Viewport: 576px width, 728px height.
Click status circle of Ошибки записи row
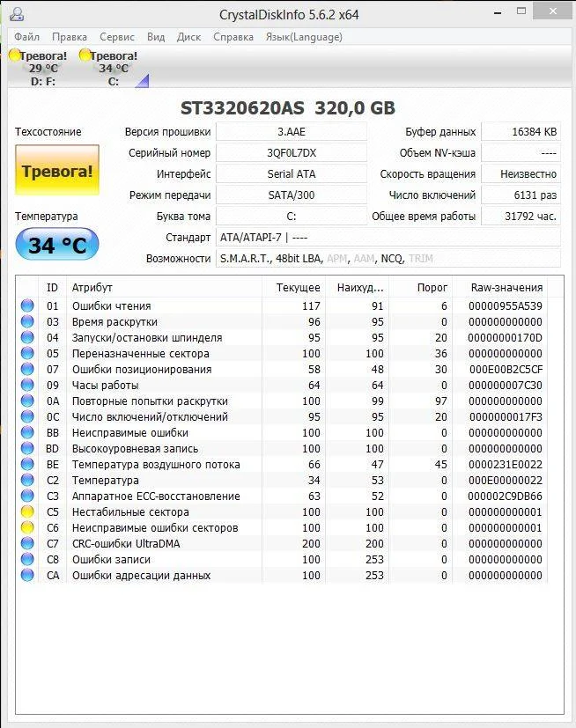27,558
